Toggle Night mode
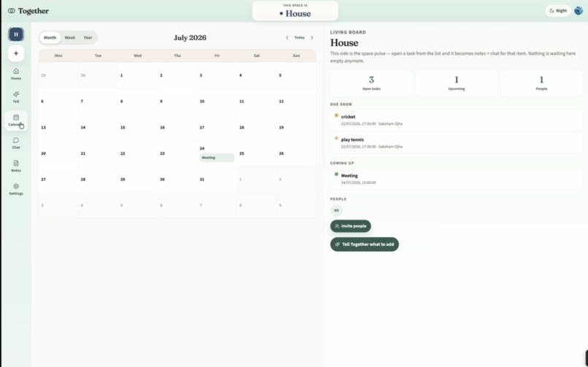The image size is (588, 367). (x=557, y=11)
